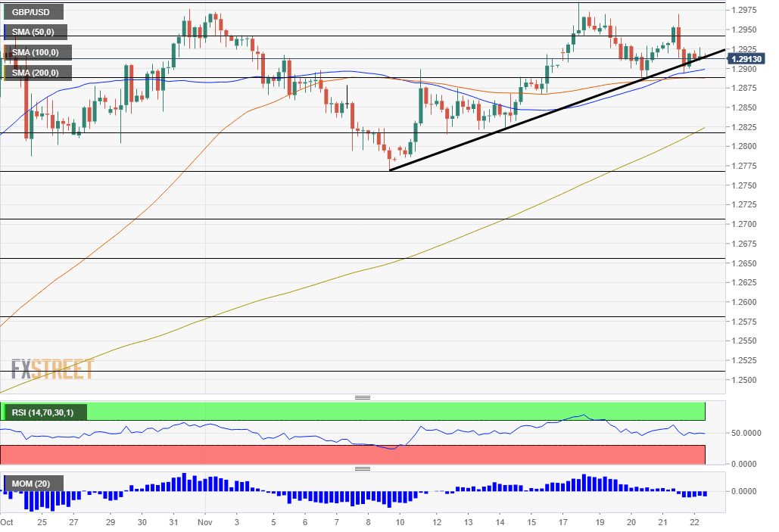Click the tallest green candlestick near November 10
779x532 pixels.
coord(421,106)
